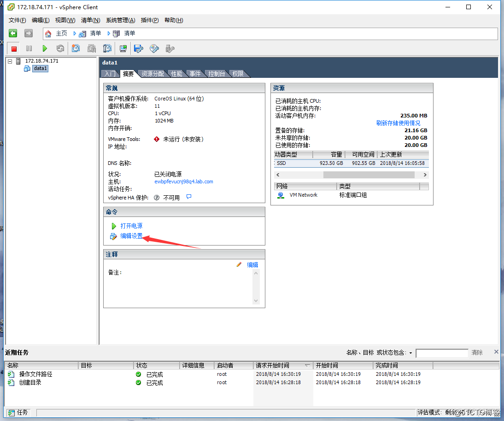Viewport: 504px width, 421px height.
Task: Click the suspend pause toolbar icon
Action: pyautogui.click(x=29, y=48)
